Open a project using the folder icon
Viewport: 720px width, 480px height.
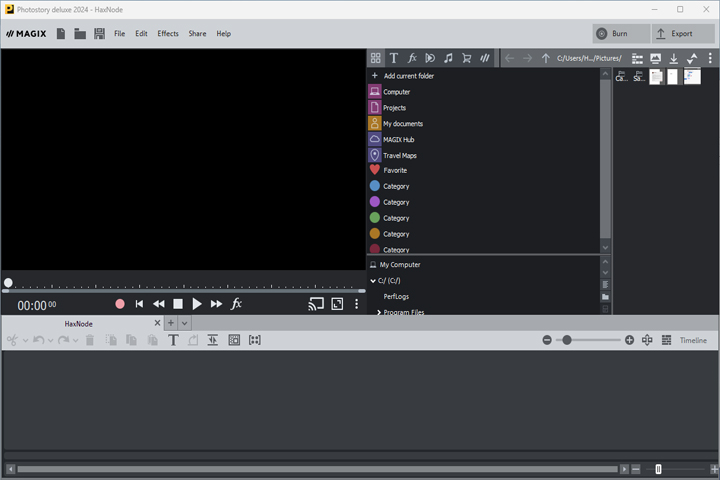80,34
